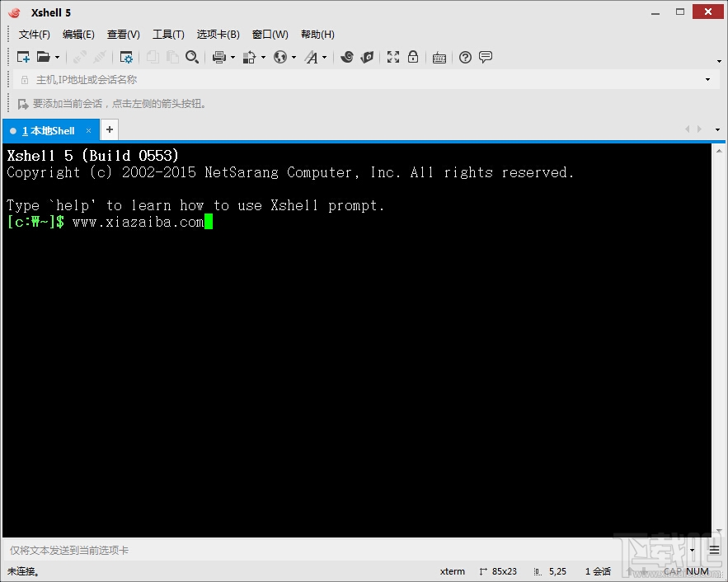Open the key mapping keyboard icon
This screenshot has height=582, width=728.
click(x=439, y=58)
